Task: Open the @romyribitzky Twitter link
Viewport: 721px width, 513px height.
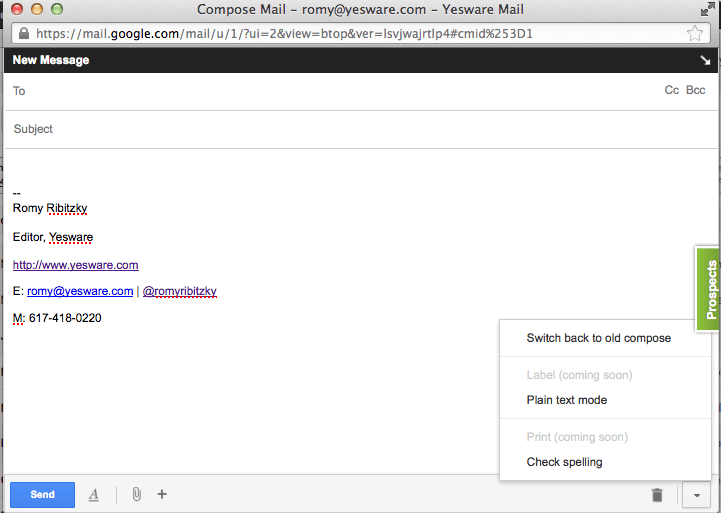Action: (180, 291)
